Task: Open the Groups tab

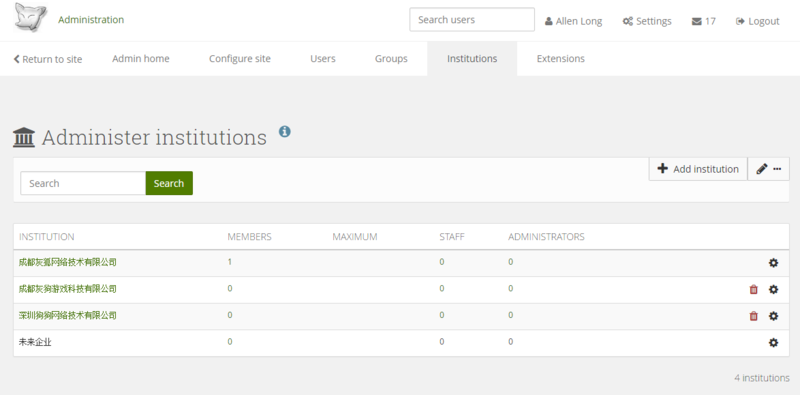Action: (x=391, y=59)
